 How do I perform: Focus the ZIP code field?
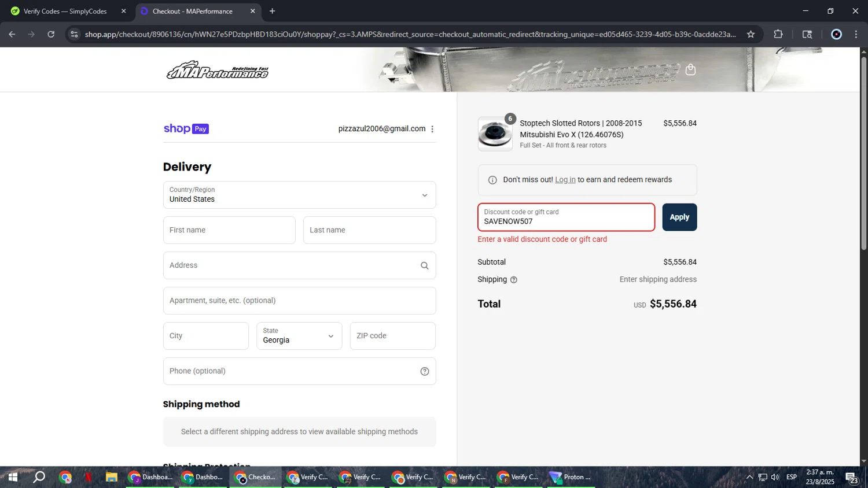pos(393,336)
